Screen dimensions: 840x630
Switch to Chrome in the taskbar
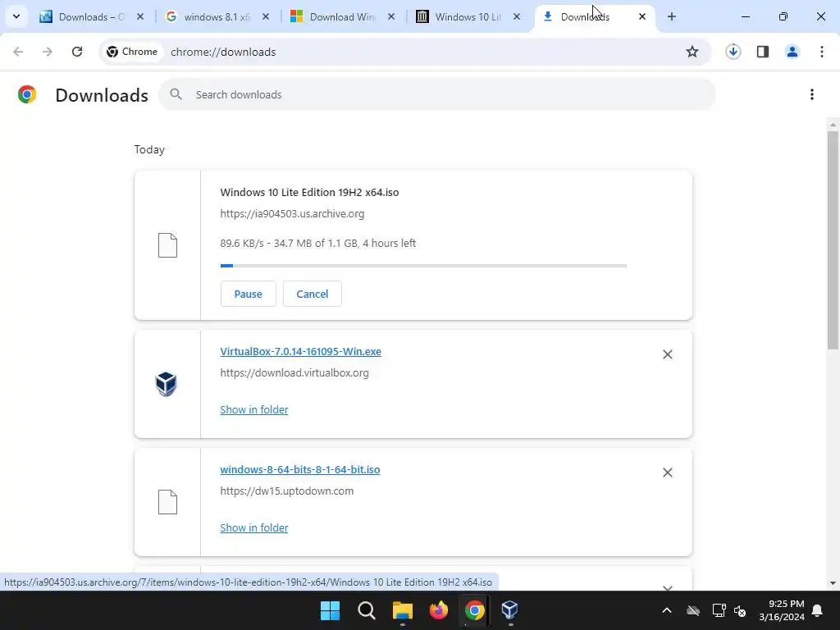click(x=475, y=610)
